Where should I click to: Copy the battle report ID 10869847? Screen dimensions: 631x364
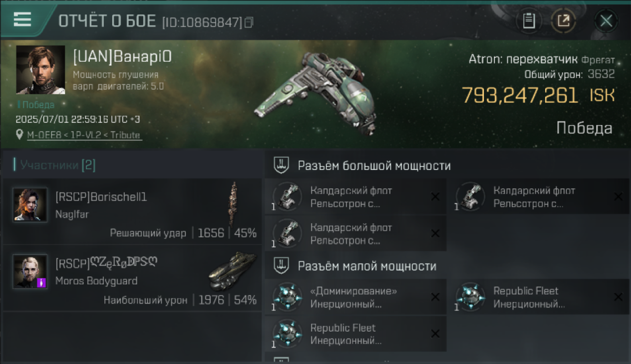click(249, 22)
